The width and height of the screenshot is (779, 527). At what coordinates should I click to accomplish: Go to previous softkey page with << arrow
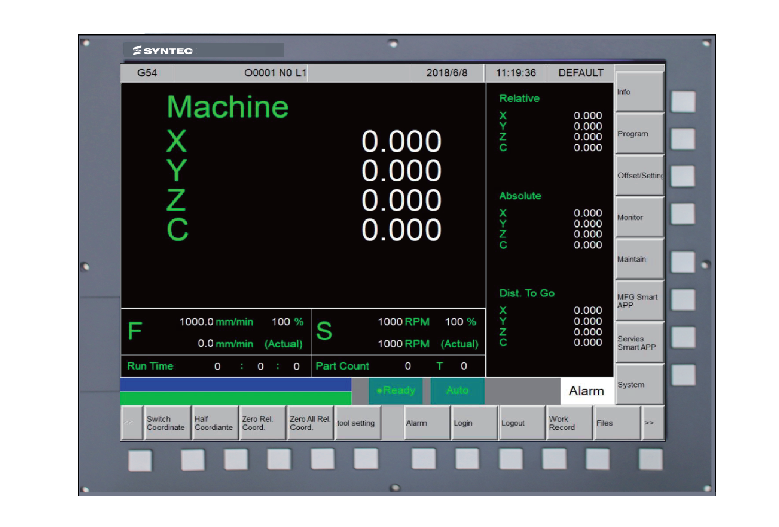[130, 423]
